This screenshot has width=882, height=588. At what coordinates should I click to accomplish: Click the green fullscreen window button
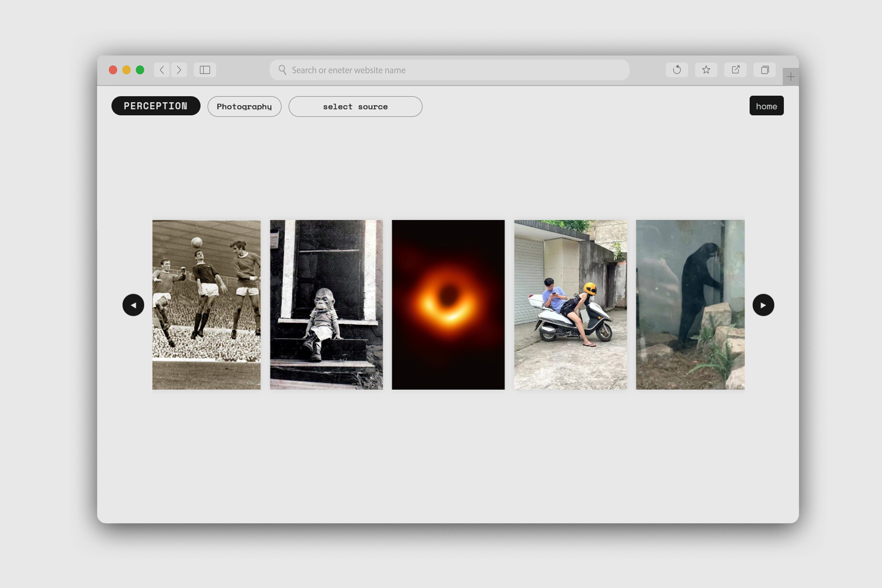tap(140, 70)
